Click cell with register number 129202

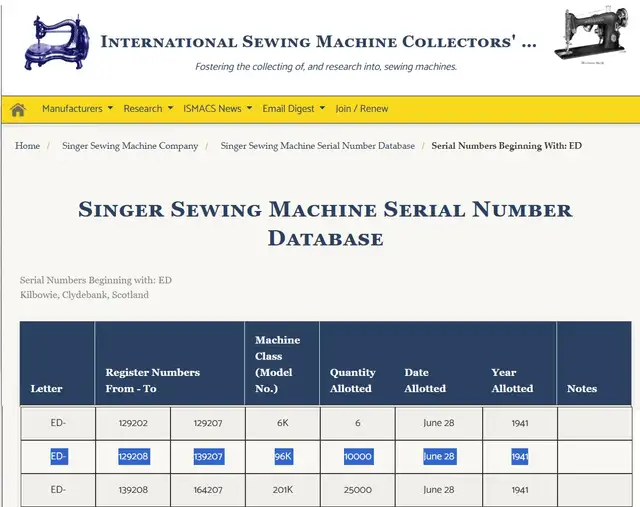pyautogui.click(x=133, y=423)
